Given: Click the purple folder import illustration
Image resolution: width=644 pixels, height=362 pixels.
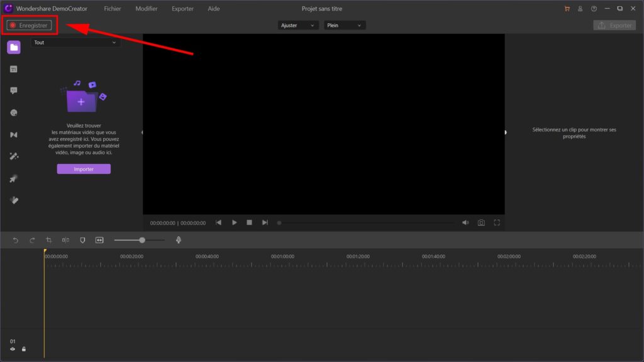Looking at the screenshot, I should pyautogui.click(x=84, y=97).
